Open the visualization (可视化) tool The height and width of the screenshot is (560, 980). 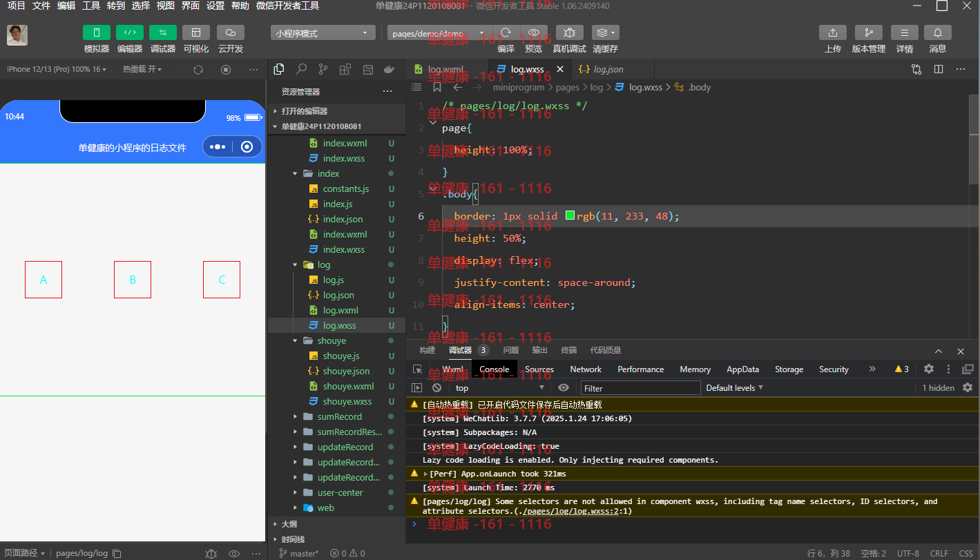click(x=196, y=32)
